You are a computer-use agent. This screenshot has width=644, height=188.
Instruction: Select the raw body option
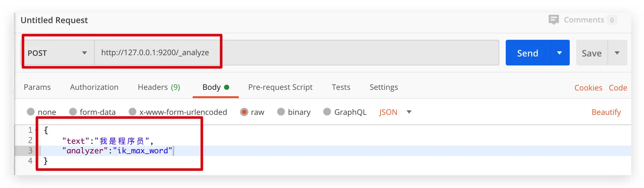click(245, 112)
